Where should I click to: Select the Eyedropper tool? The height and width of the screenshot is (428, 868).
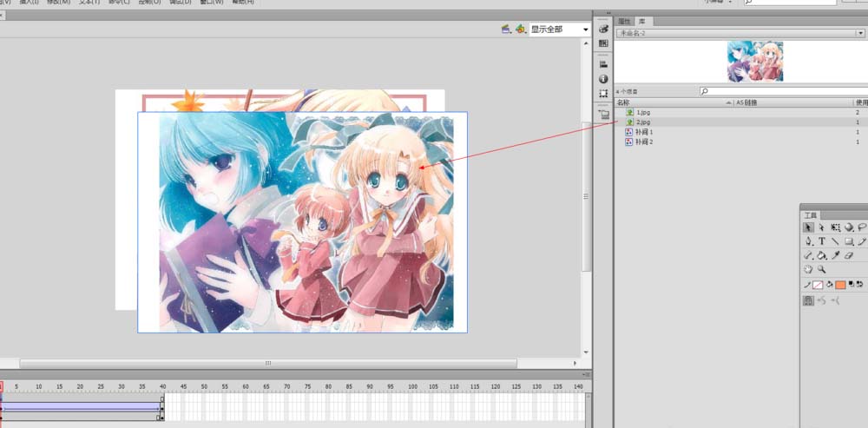click(x=836, y=255)
